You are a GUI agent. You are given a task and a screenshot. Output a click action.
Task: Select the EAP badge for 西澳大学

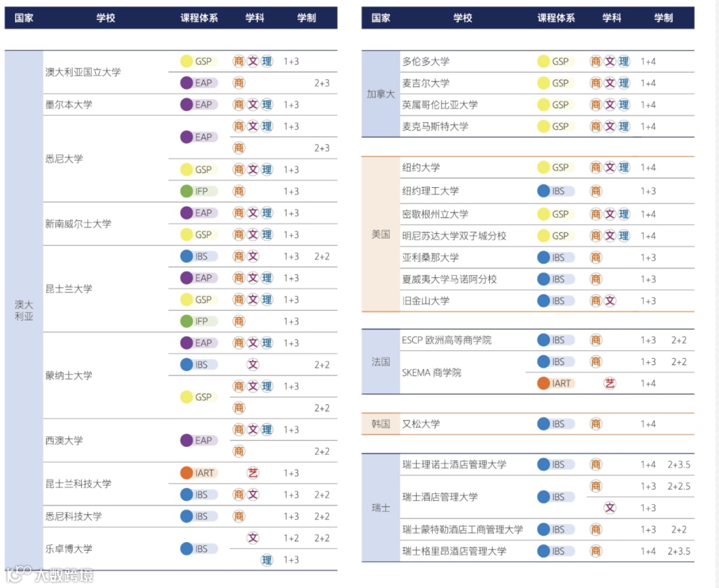click(x=198, y=440)
